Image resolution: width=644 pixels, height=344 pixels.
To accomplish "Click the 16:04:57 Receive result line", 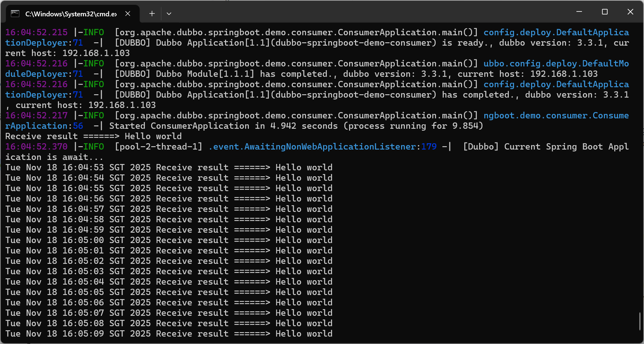I will (169, 209).
